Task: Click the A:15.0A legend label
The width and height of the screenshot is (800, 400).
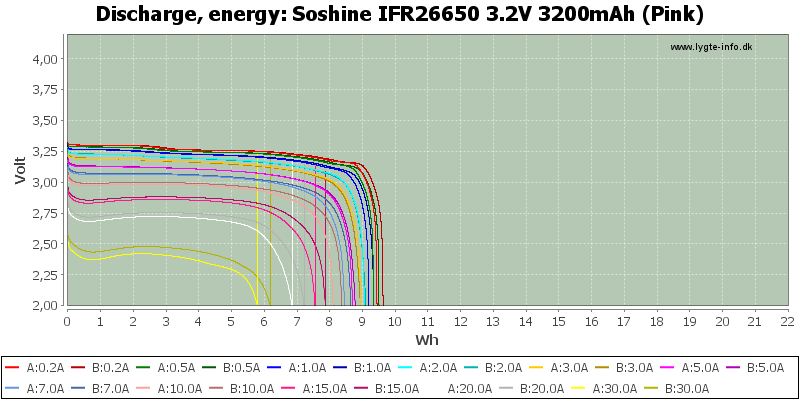Action: [324, 389]
